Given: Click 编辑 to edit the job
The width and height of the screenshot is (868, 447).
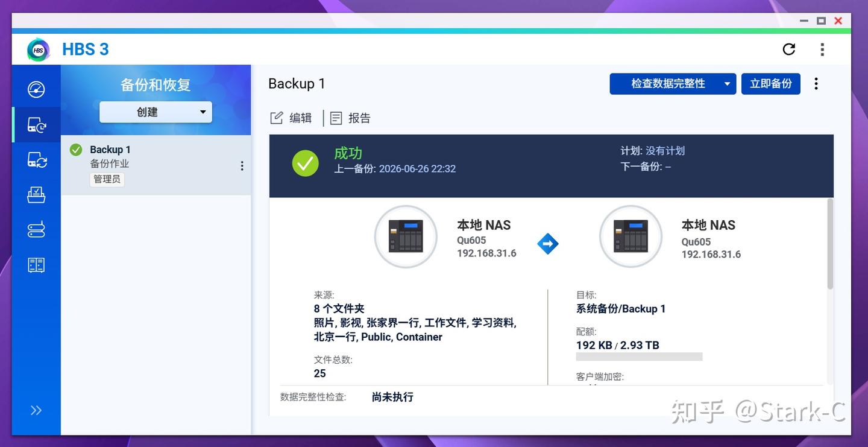Looking at the screenshot, I should coord(291,118).
